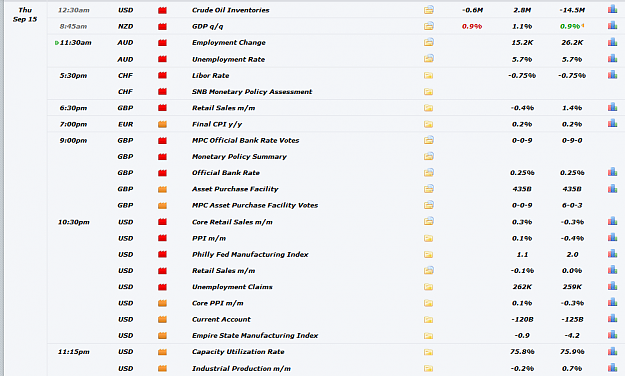This screenshot has width=625, height=376.
Task: Show chart for Official Bank Rate
Action: (x=612, y=172)
